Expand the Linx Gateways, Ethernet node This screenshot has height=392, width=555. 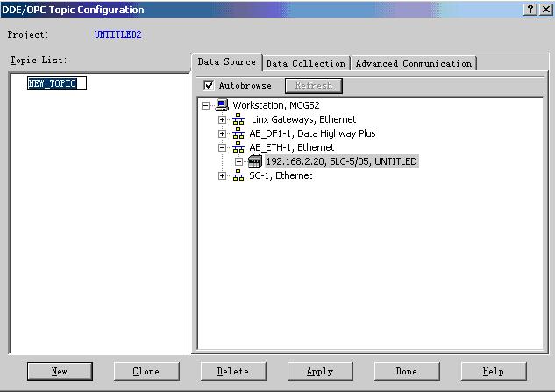pos(223,119)
